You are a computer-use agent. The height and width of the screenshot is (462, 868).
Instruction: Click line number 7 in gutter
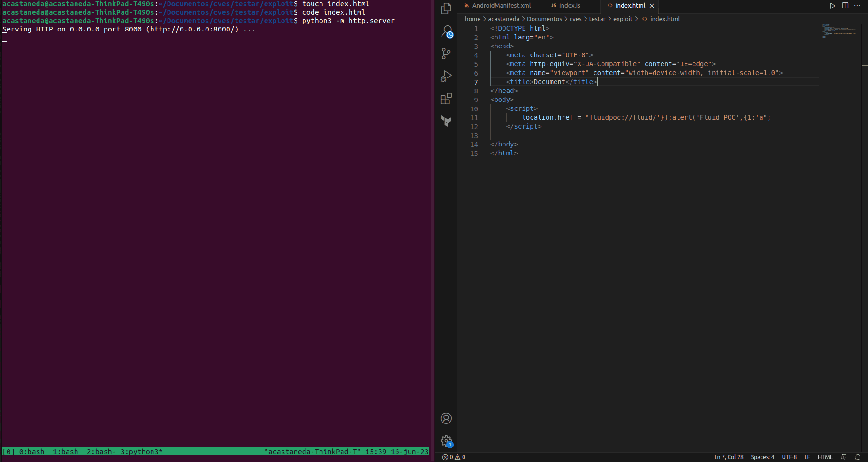point(476,82)
